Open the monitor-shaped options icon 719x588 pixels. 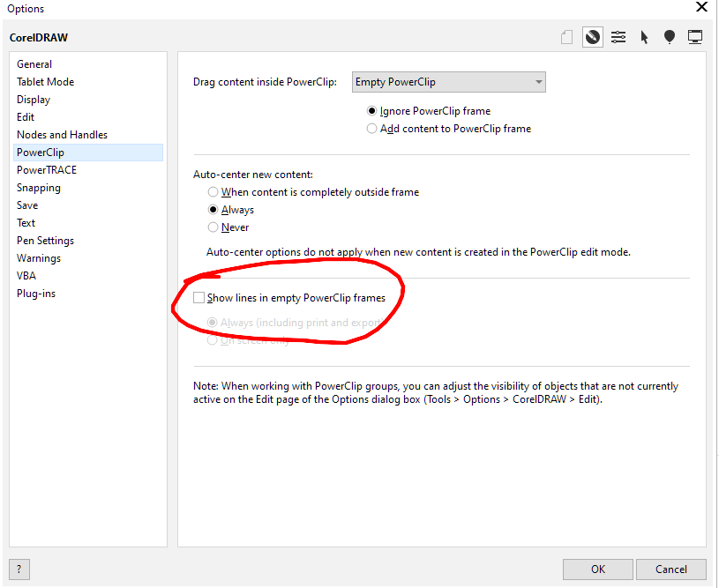pos(695,37)
